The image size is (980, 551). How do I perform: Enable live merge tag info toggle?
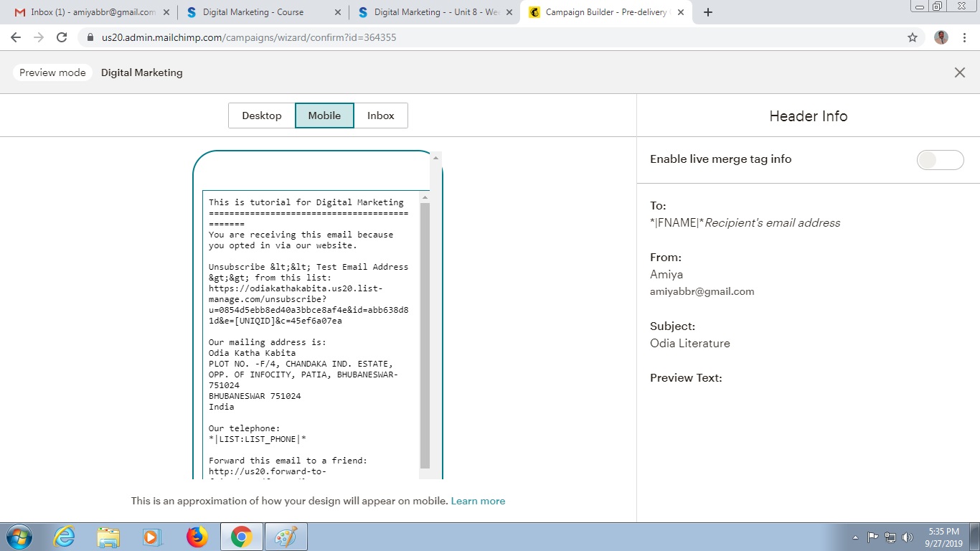coord(939,160)
